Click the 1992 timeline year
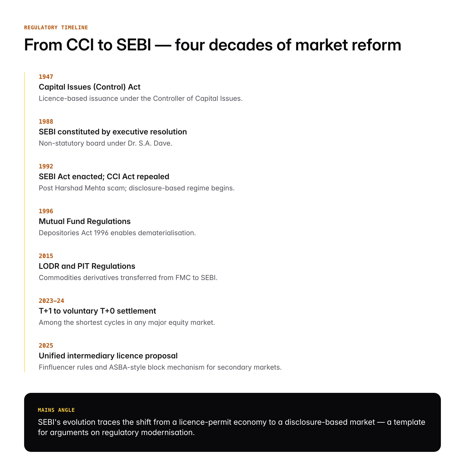 pos(46,166)
